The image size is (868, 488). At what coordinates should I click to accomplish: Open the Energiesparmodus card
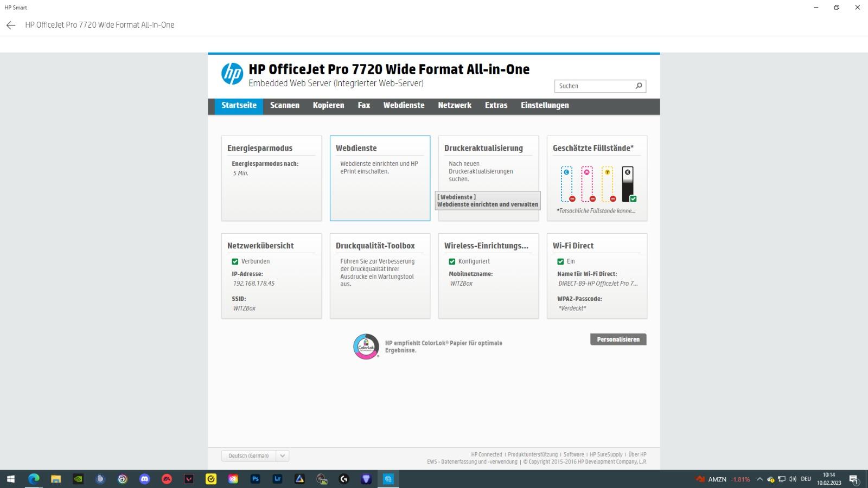click(271, 178)
